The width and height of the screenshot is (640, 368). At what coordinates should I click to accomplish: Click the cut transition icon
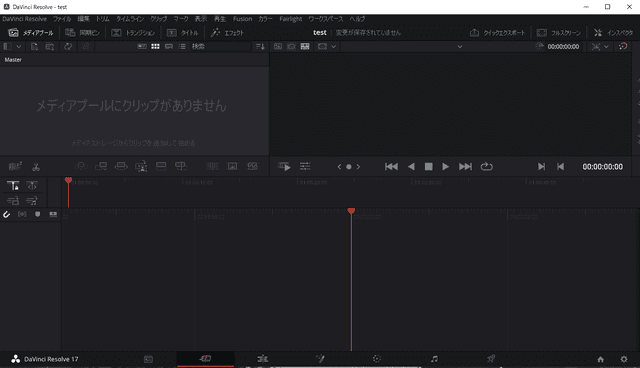(x=212, y=166)
